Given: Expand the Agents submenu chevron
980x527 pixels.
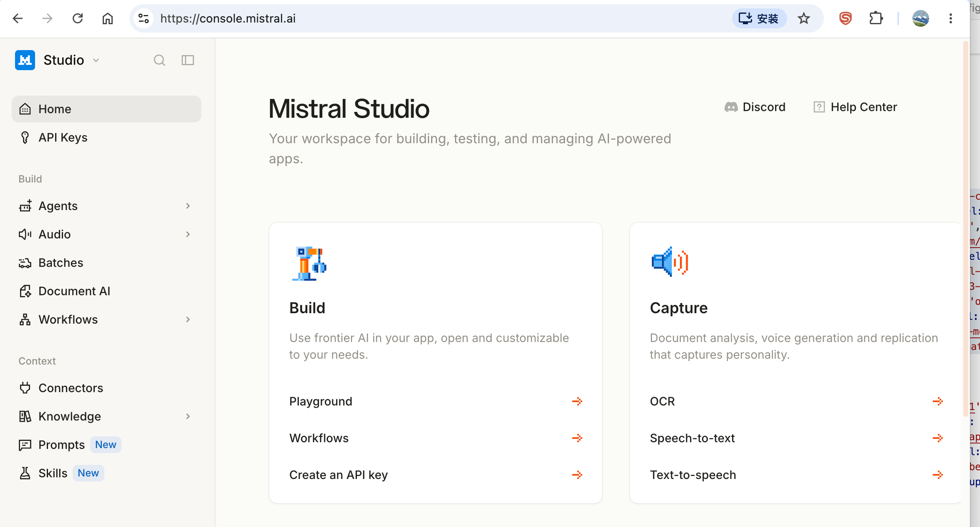Looking at the screenshot, I should point(188,206).
